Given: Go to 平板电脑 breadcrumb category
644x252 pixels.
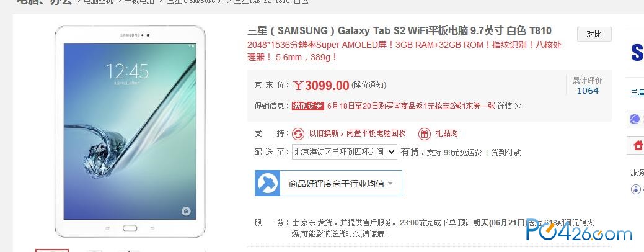Looking at the screenshot, I should [139, 2].
